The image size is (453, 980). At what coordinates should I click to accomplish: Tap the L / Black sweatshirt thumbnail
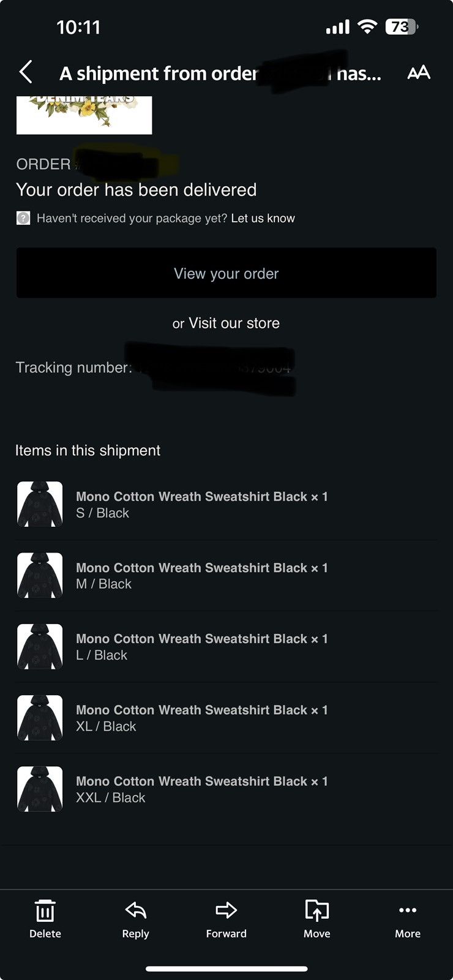point(40,646)
